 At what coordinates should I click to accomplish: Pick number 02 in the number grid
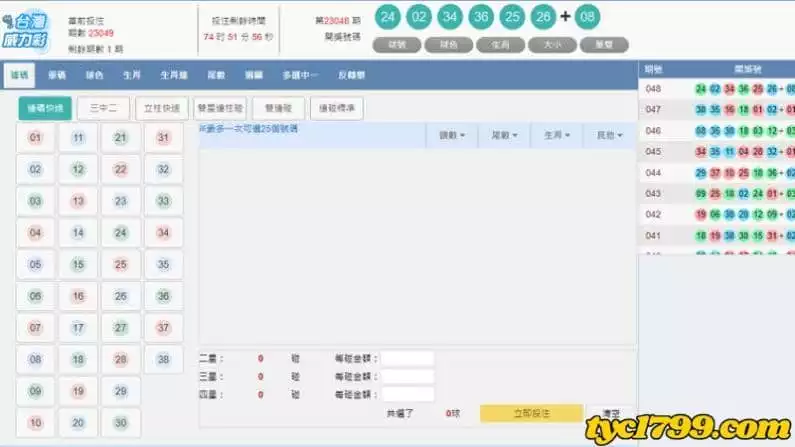(x=35, y=169)
